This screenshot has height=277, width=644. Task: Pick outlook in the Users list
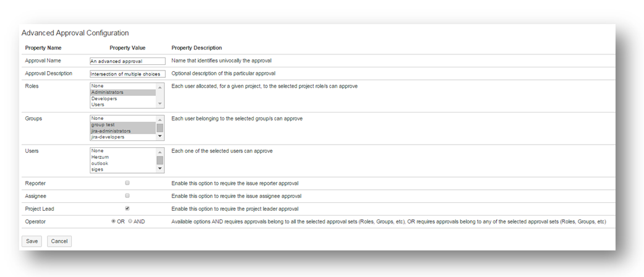click(x=122, y=163)
